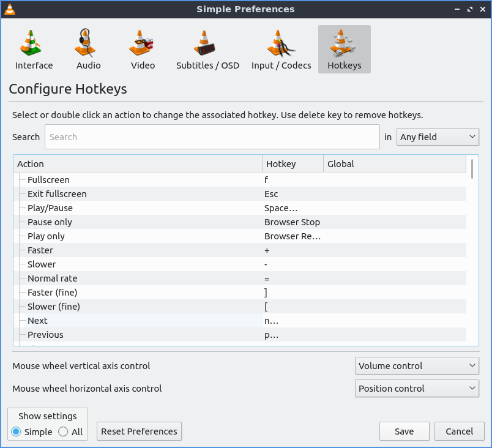Focus the hotkey Search input field
This screenshot has height=448, width=492.
coord(212,137)
